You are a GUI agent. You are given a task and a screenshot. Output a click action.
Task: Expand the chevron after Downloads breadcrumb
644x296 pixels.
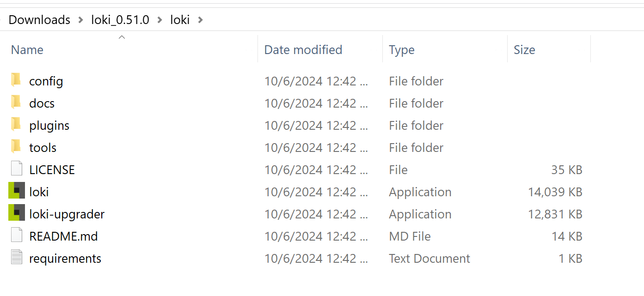(81, 20)
